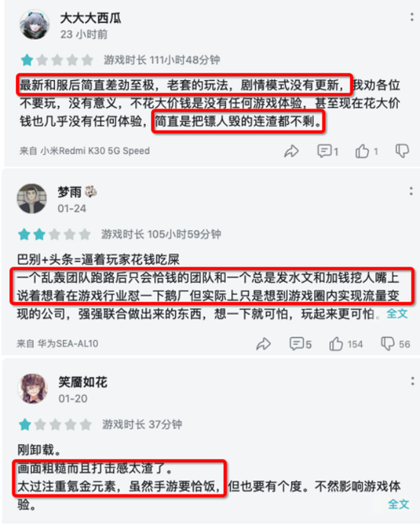
Task: Dislike 梦雨's review with 56 dislikes
Action: [x=396, y=344]
